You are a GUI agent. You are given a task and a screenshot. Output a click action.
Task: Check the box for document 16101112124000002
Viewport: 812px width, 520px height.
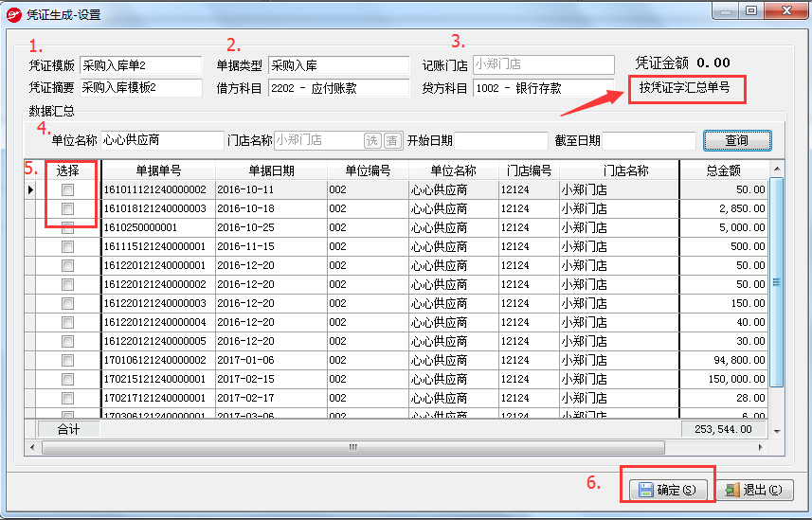click(67, 189)
